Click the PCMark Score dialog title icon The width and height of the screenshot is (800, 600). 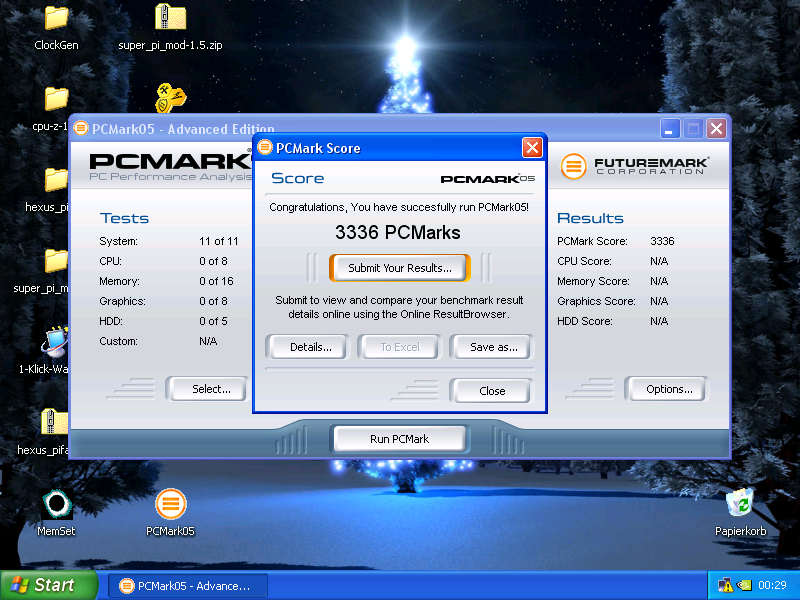point(265,147)
